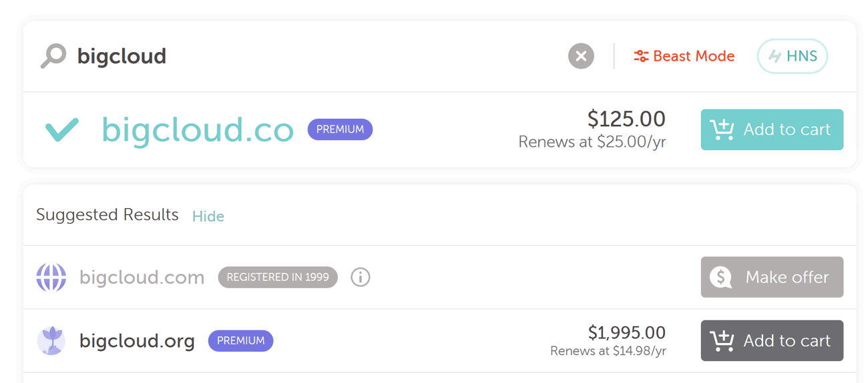Screen dimensions: 868x383
Task: Click the REGISTERED IN 1999 badge
Action: click(278, 278)
